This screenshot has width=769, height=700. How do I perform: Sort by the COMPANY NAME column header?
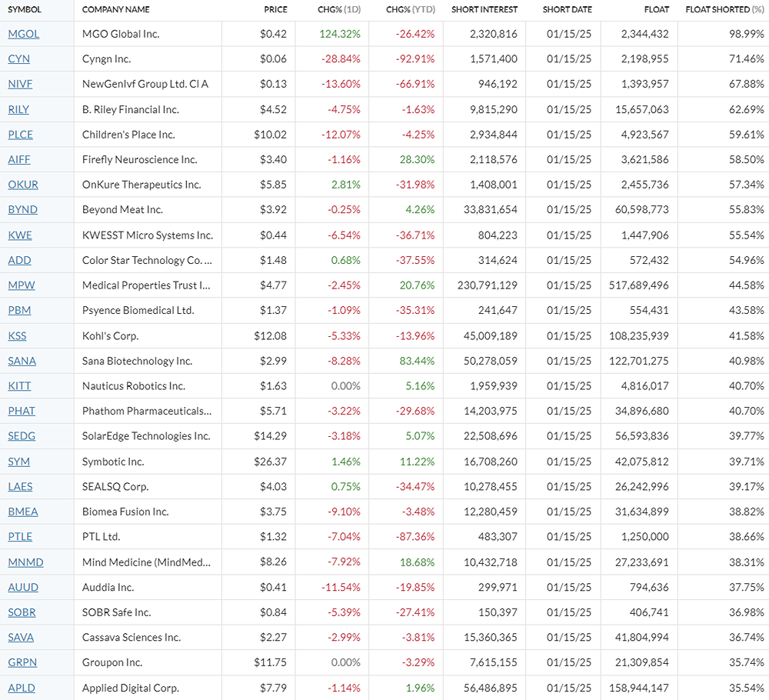[x=116, y=9]
